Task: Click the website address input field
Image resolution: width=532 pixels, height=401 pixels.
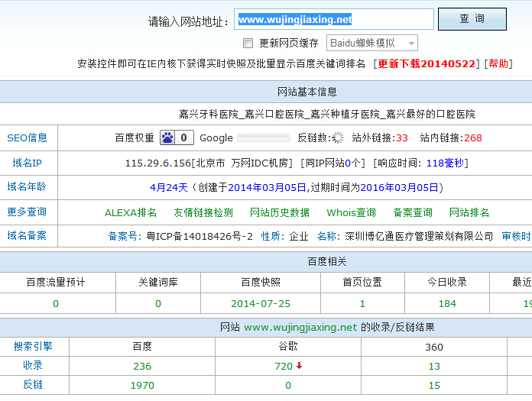Action: pos(334,19)
